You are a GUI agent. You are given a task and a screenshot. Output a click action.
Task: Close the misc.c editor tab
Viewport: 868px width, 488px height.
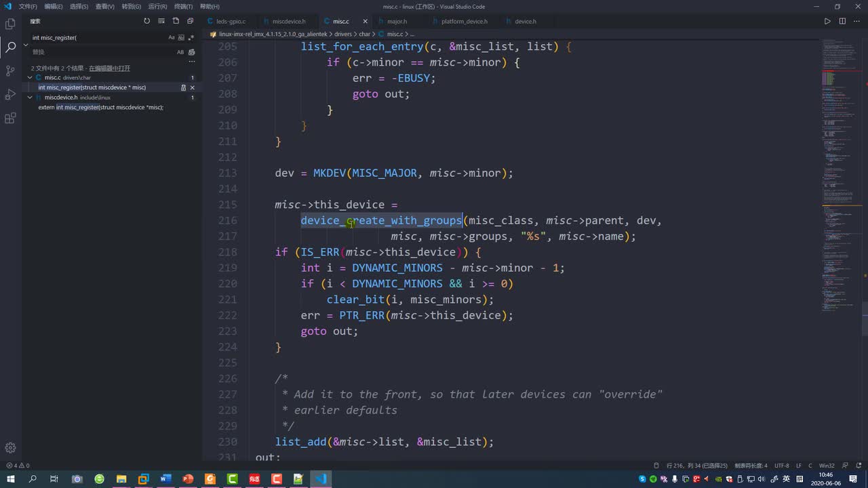point(366,22)
